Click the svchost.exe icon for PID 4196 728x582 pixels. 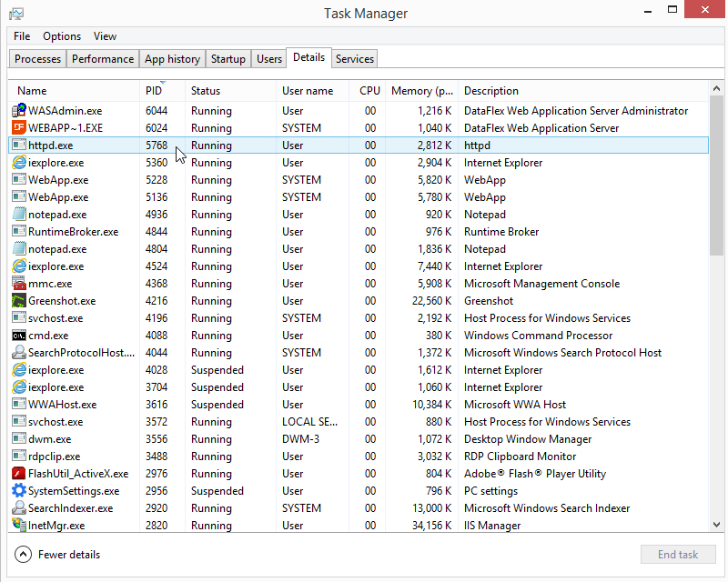pos(18,318)
